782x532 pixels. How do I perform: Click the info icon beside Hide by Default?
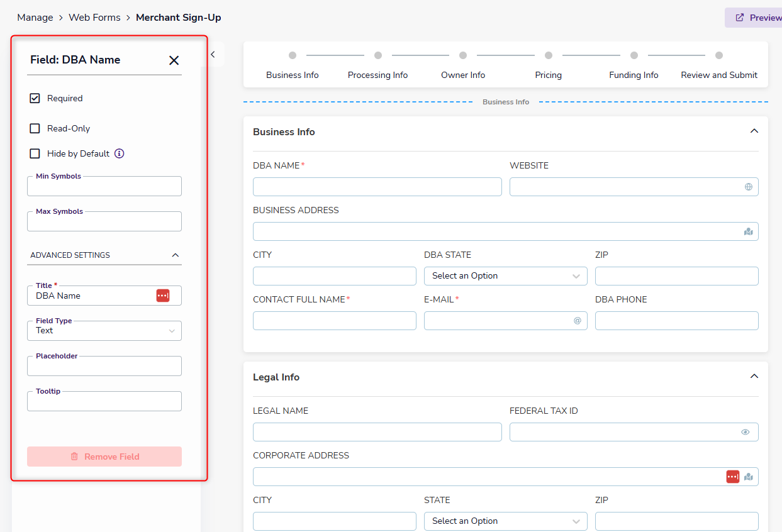(x=120, y=153)
